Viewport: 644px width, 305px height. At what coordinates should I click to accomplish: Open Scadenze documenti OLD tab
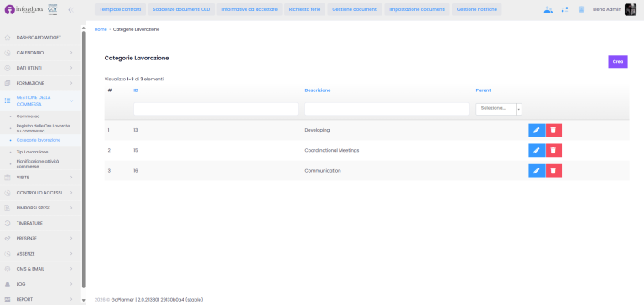[x=181, y=9]
